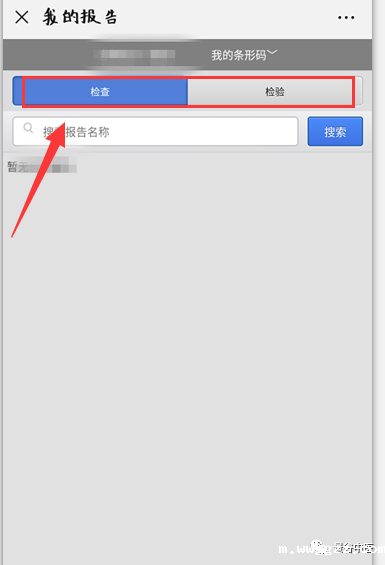
Task: Switch to the 检验 tab
Action: tap(275, 92)
